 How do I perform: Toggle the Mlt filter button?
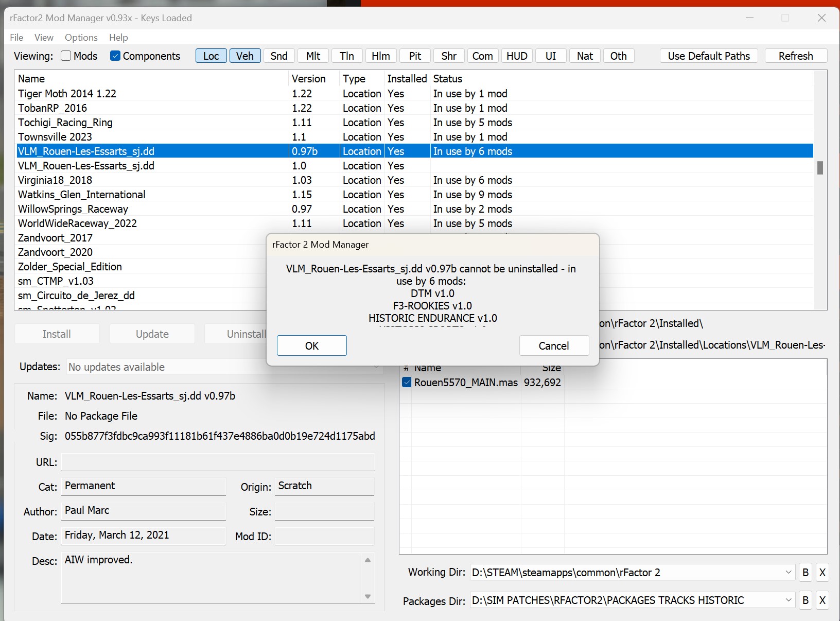[313, 56]
